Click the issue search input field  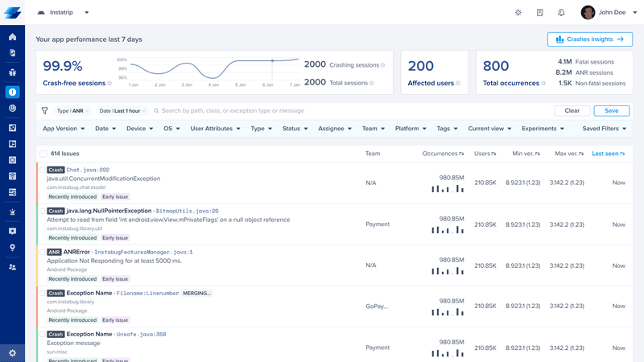tap(346, 111)
